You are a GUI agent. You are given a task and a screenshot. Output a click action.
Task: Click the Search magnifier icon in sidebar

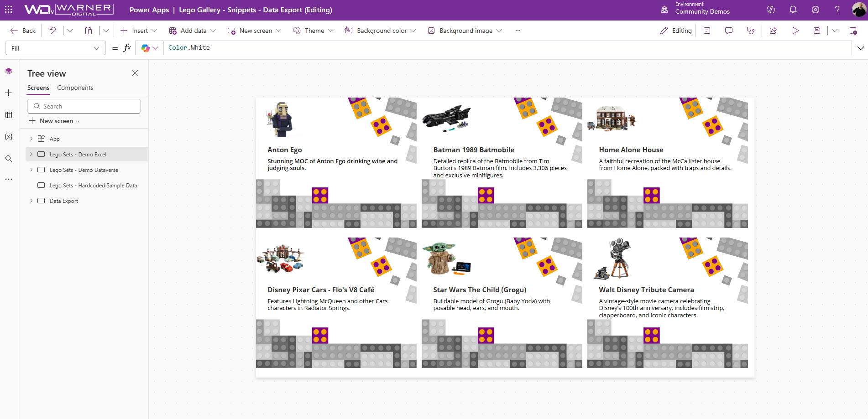click(x=9, y=159)
